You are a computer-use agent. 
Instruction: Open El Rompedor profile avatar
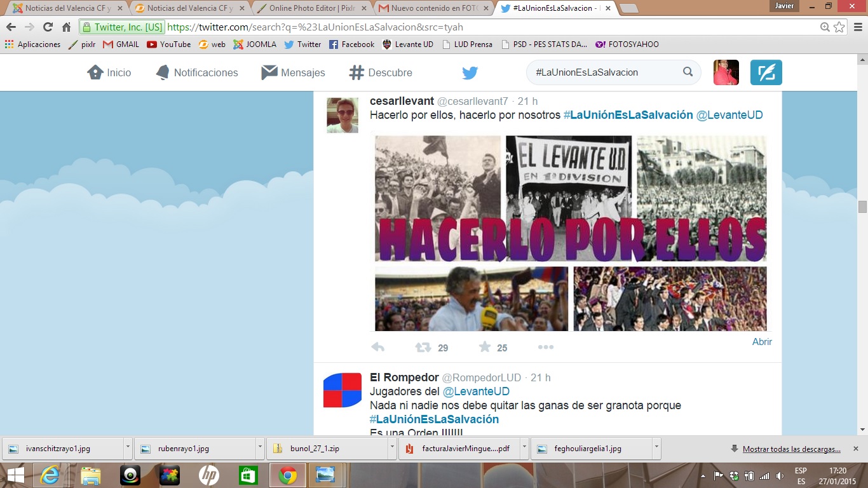(342, 390)
